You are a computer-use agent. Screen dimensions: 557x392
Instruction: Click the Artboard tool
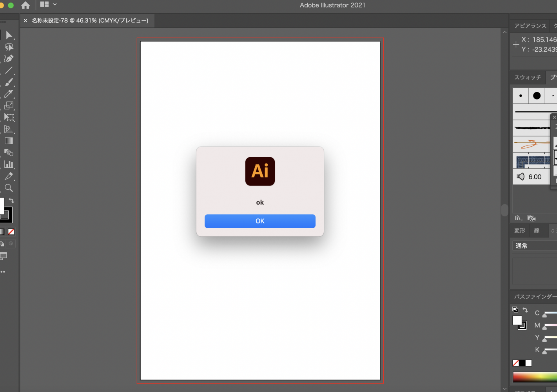click(9, 117)
